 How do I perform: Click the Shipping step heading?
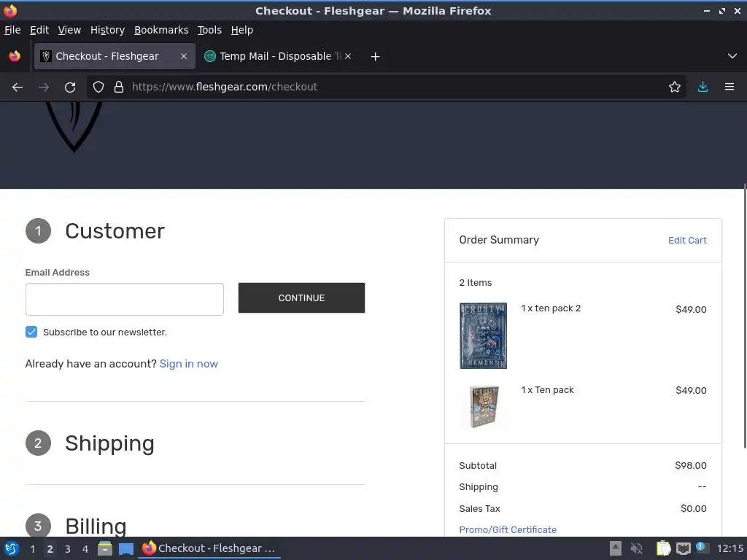[109, 443]
